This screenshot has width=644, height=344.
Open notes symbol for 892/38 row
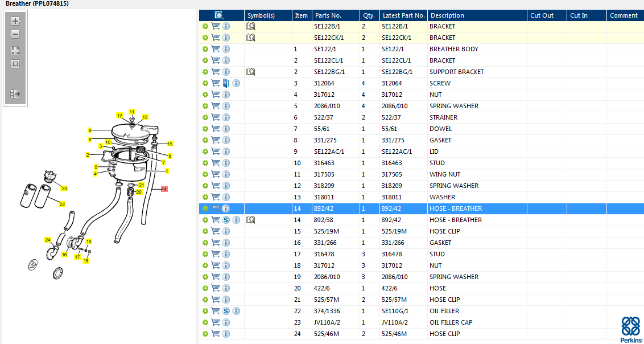coord(250,220)
